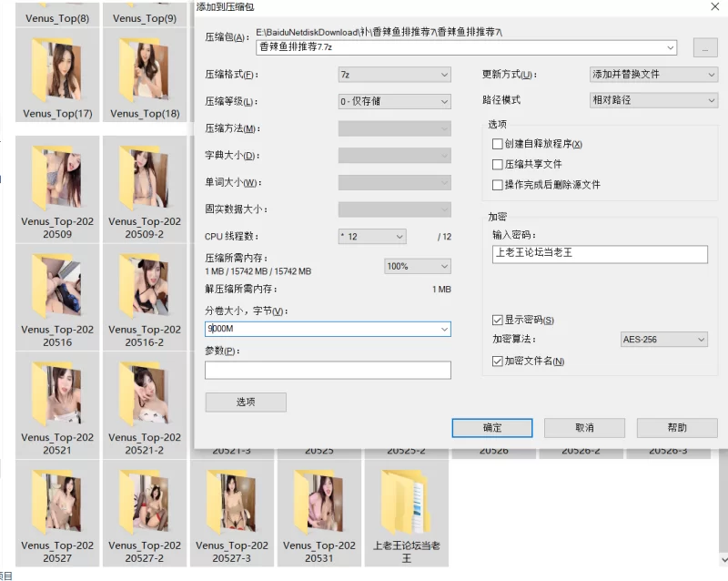Screen dimensions: 728x581
Task: Click 确定 to confirm compression
Action: pyautogui.click(x=492, y=428)
